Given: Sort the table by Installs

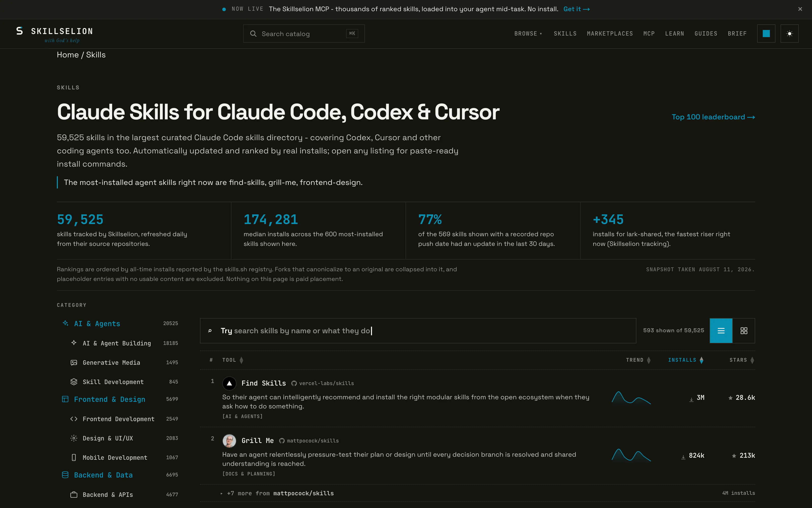Looking at the screenshot, I should (686, 360).
